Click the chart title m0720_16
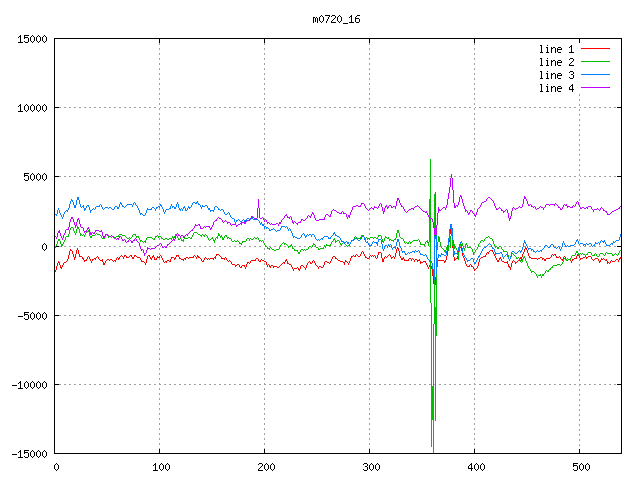Viewport: 640px width, 480px height. (x=336, y=19)
